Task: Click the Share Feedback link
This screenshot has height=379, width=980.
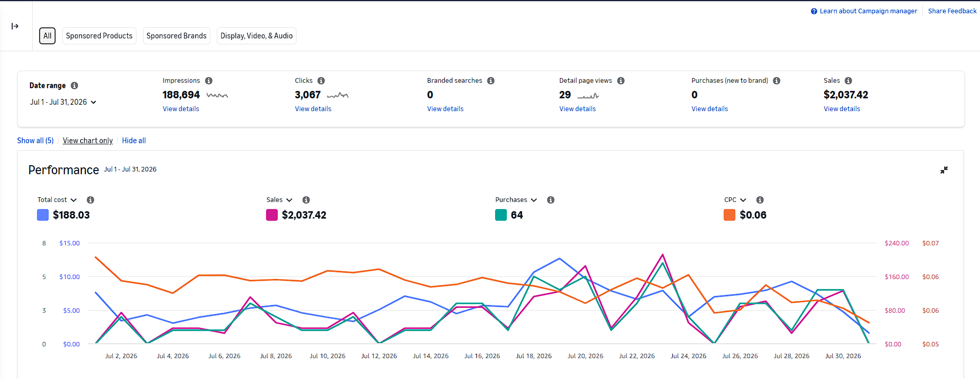Action: pos(952,11)
